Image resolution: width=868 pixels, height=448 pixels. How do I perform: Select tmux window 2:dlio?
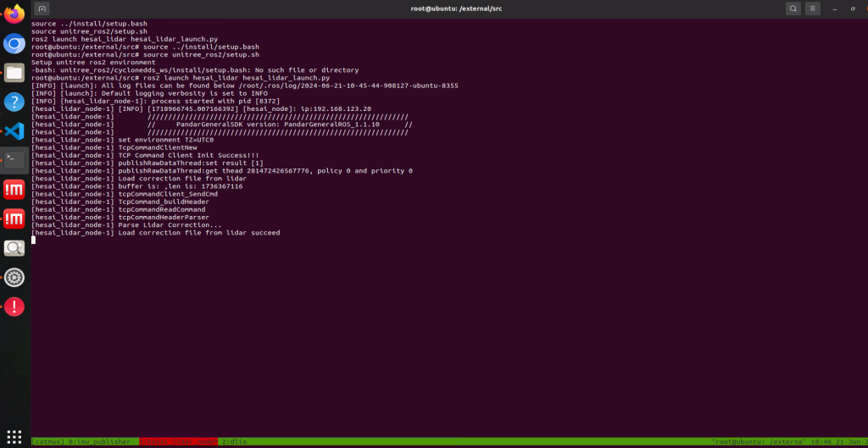pyautogui.click(x=234, y=441)
